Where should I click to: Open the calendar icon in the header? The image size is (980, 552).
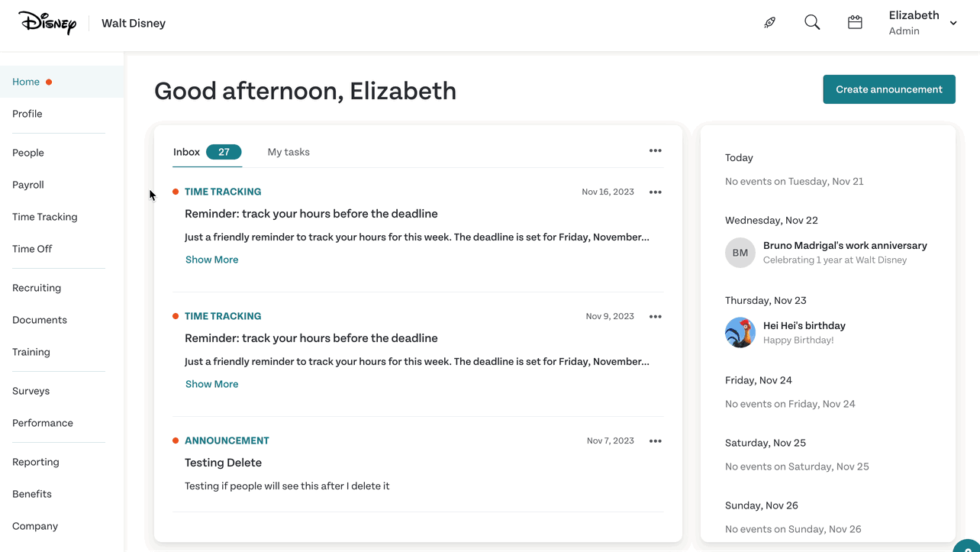coord(855,22)
